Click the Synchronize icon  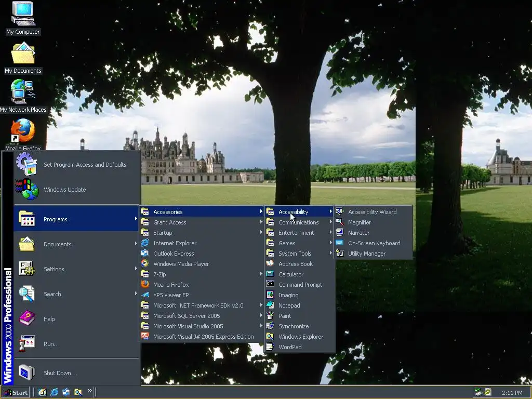(270, 326)
